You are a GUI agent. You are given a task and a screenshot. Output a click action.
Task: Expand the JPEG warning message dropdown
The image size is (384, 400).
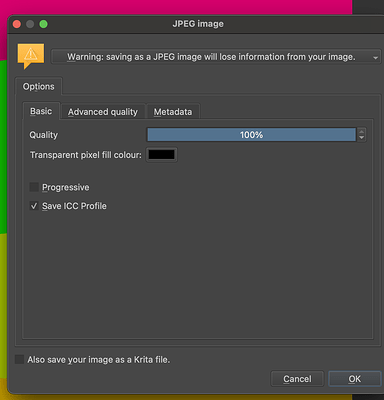point(216,57)
